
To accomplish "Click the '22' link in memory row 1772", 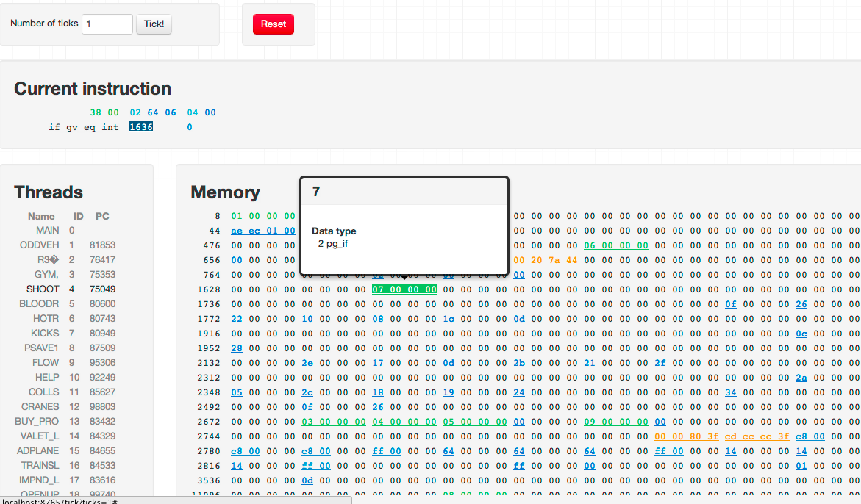I will 237,319.
